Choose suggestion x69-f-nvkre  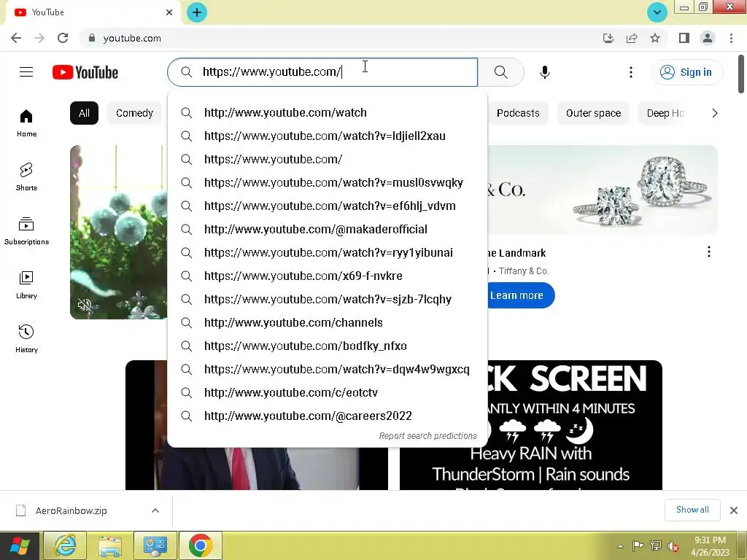328,276
